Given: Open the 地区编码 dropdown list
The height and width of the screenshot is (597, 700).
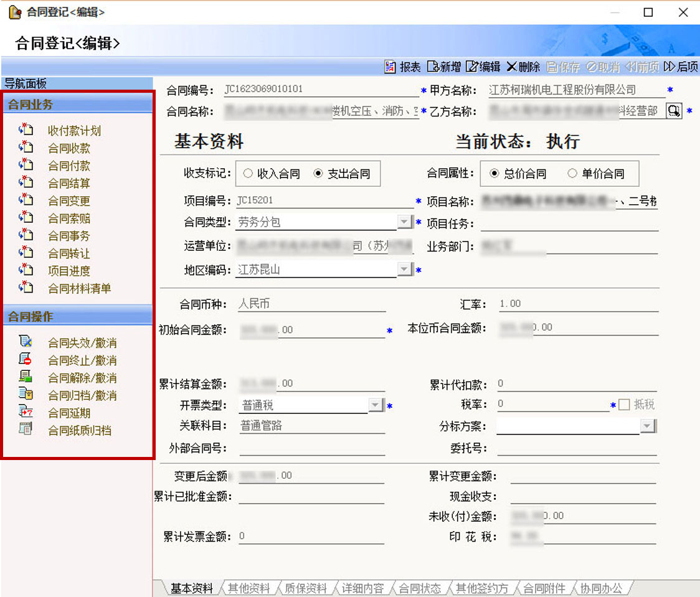Looking at the screenshot, I should tap(405, 270).
